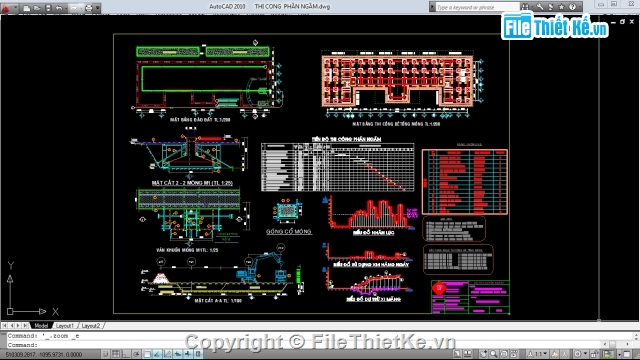Click the New drawing icon
This screenshot has width=640, height=360.
27,8
